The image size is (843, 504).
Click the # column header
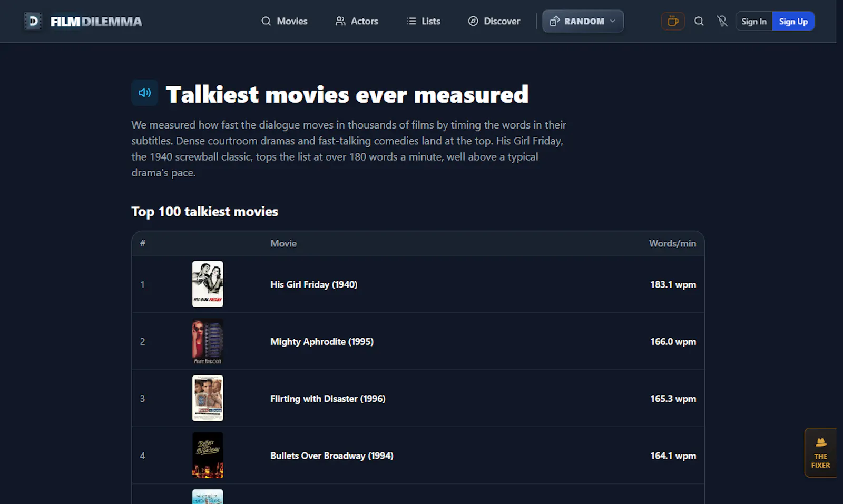coord(143,243)
